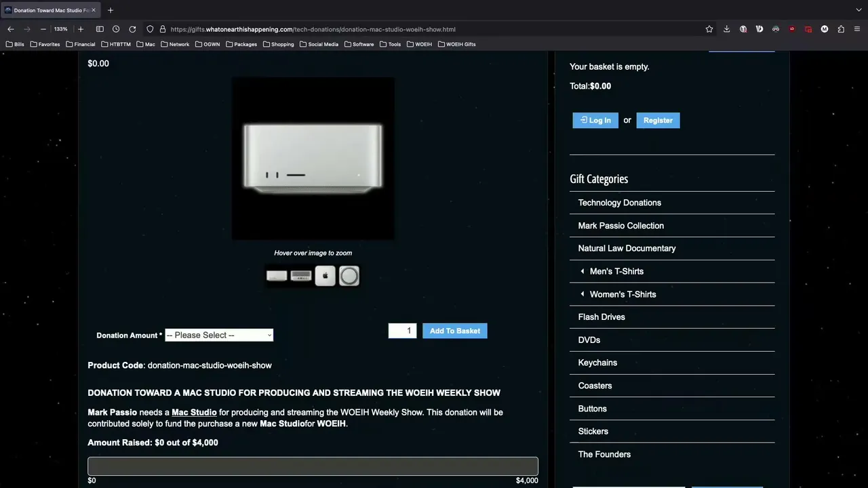Reset the 133% zoom level indicator
Viewport: 868px width, 488px height.
(61, 29)
